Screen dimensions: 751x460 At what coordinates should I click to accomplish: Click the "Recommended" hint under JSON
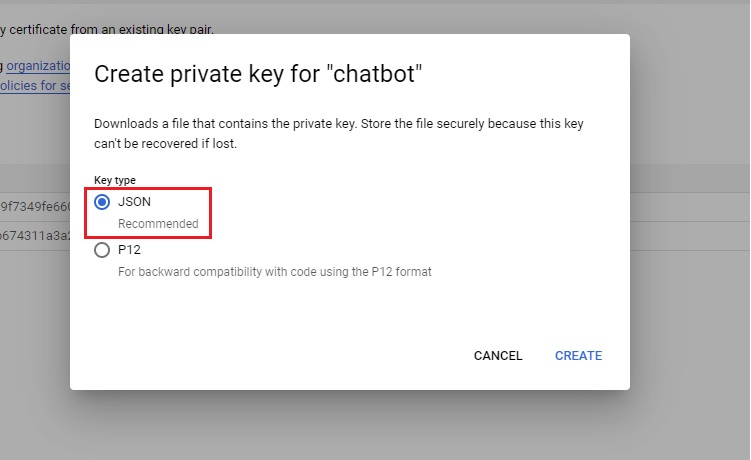pos(158,224)
